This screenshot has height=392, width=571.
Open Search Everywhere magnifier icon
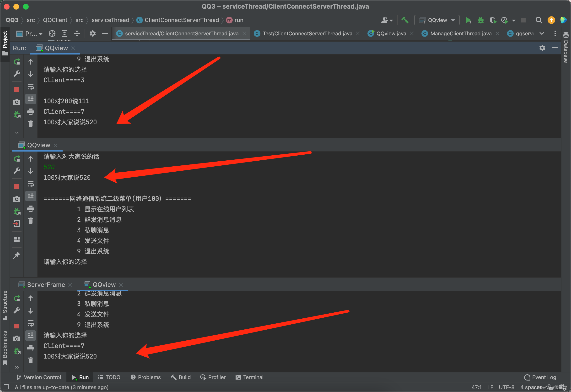(539, 20)
